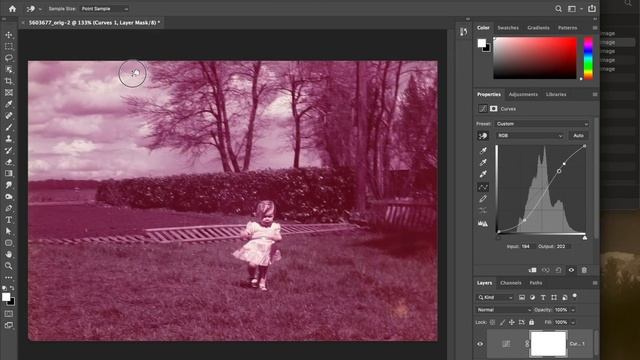Switch to the Channels tab
This screenshot has height=360, width=640.
(511, 283)
